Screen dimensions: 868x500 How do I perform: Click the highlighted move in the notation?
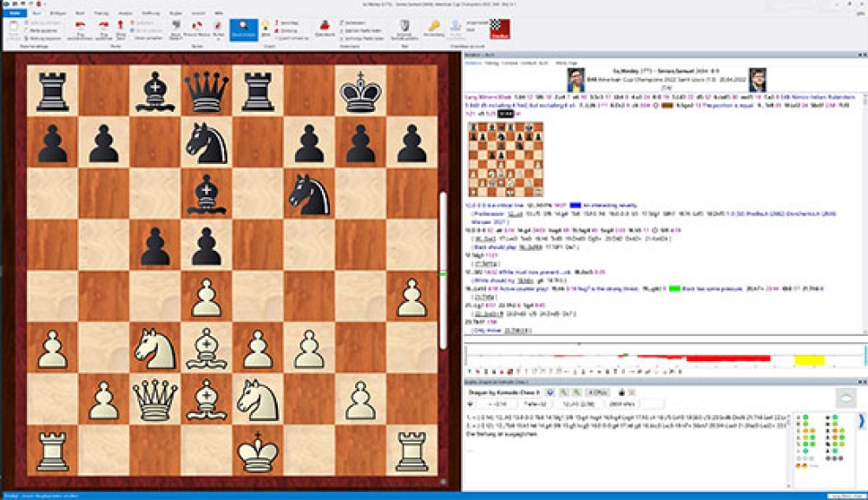click(504, 113)
